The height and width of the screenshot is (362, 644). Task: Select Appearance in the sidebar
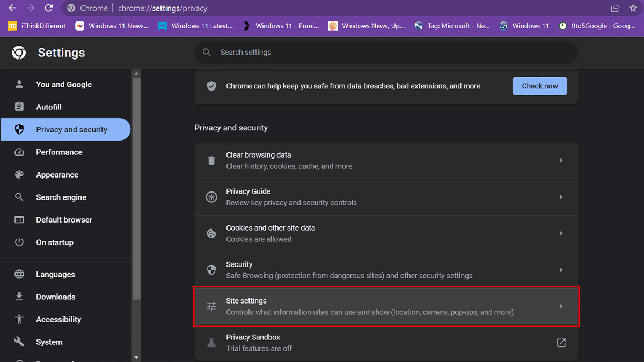coord(57,175)
